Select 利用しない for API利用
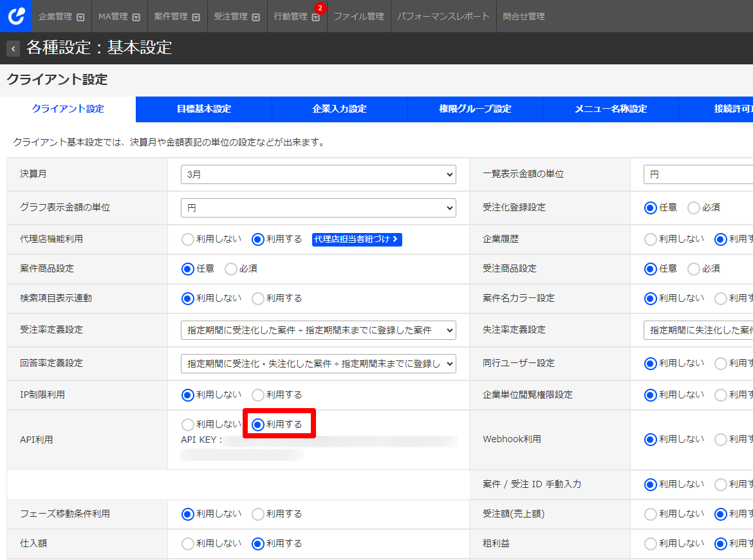Screen dimensions: 753x560 [x=188, y=425]
